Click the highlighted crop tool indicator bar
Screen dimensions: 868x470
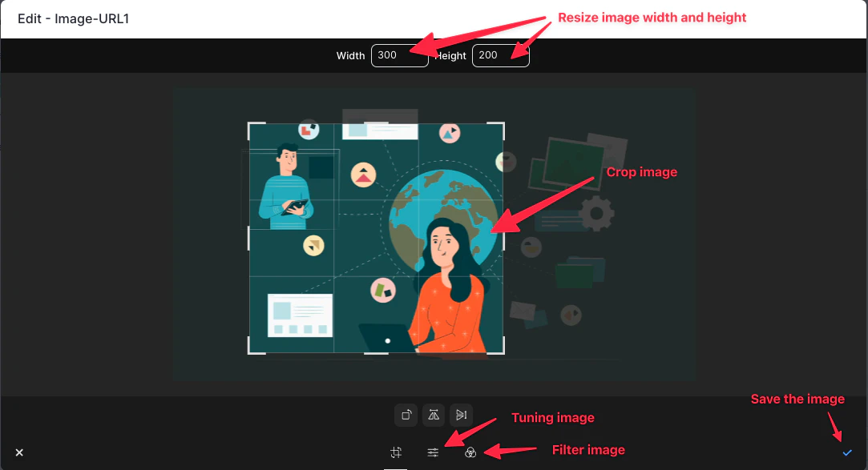coord(396,467)
